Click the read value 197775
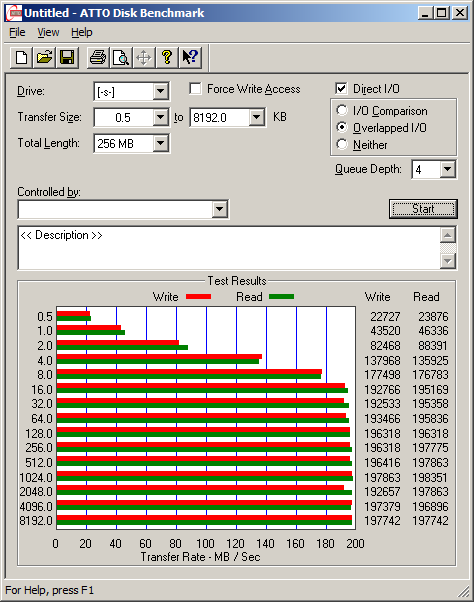Image resolution: width=474 pixels, height=602 pixels. pyautogui.click(x=430, y=448)
